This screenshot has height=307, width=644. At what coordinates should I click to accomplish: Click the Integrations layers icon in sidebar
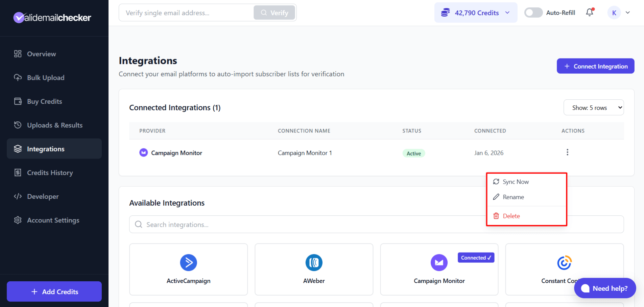[18, 148]
